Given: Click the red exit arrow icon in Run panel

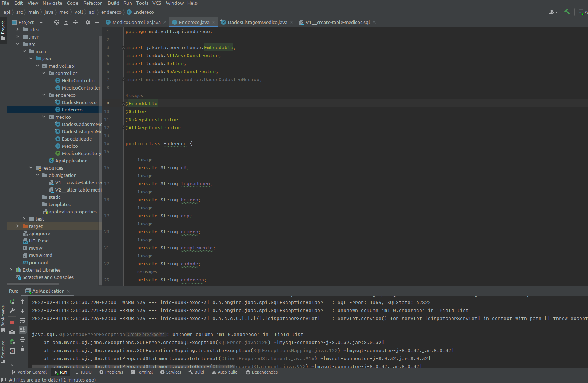Looking at the screenshot, I should click(12, 351).
